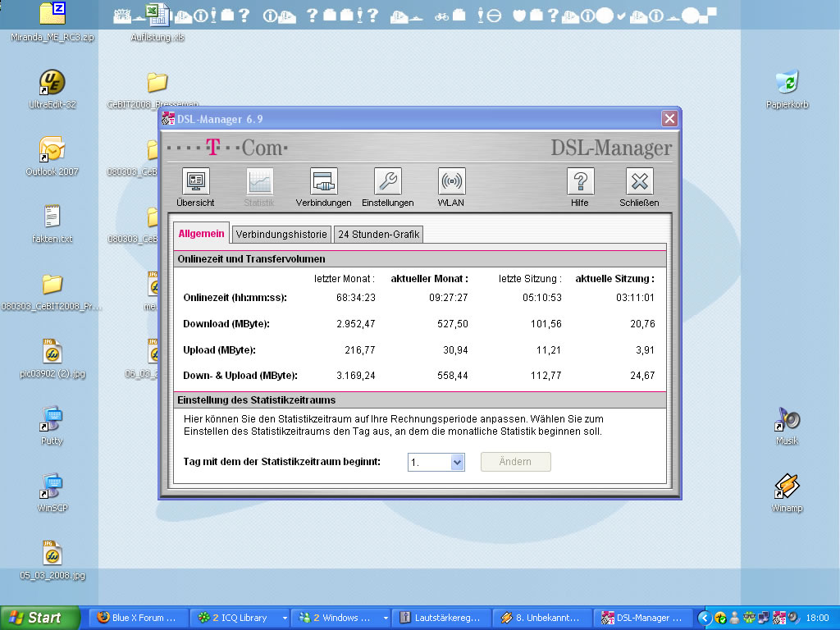This screenshot has height=630, width=840.
Task: Expand the Statistikzeitraum day dropdown
Action: [457, 463]
